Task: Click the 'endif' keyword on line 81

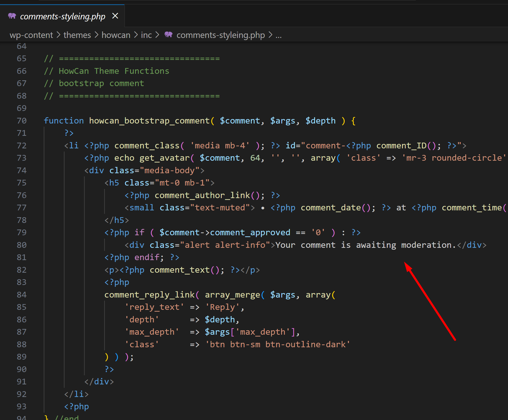Action: [x=147, y=257]
